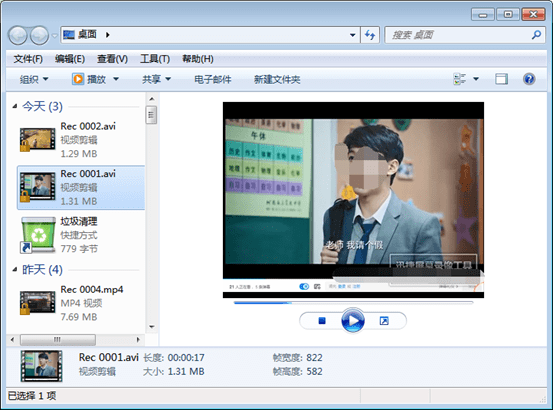Toggle the preview pane button
The image size is (553, 410).
pos(501,79)
